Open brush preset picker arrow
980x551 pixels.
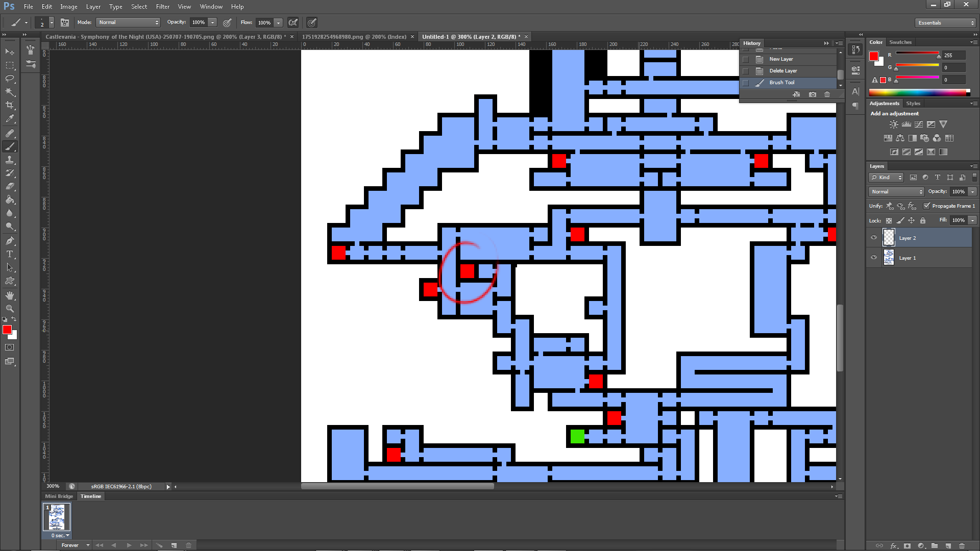[x=52, y=22]
